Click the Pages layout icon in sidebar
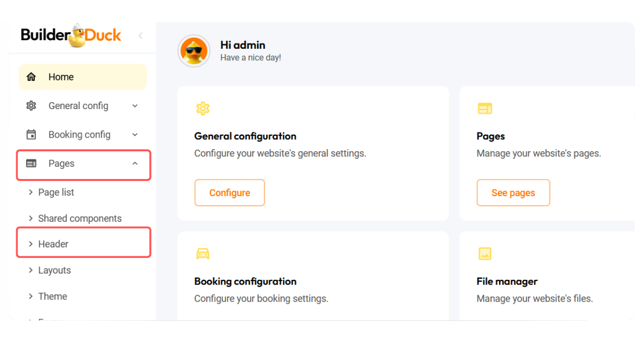This screenshot has height=362, width=644. pos(31,163)
